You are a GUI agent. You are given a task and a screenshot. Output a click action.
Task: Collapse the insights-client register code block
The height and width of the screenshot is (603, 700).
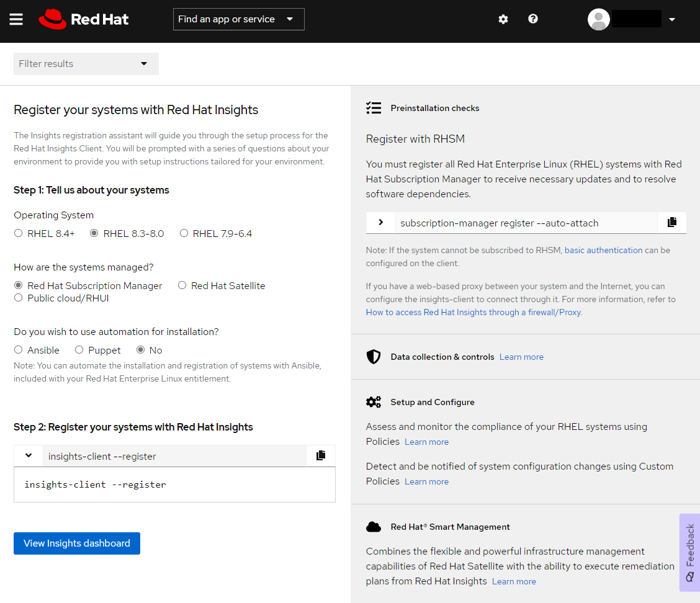pyautogui.click(x=29, y=456)
